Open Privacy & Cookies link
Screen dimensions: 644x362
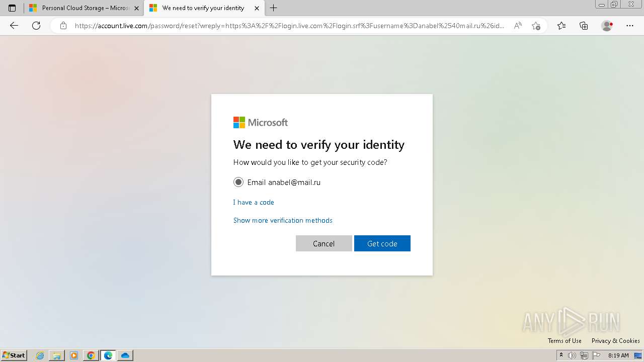(x=615, y=341)
